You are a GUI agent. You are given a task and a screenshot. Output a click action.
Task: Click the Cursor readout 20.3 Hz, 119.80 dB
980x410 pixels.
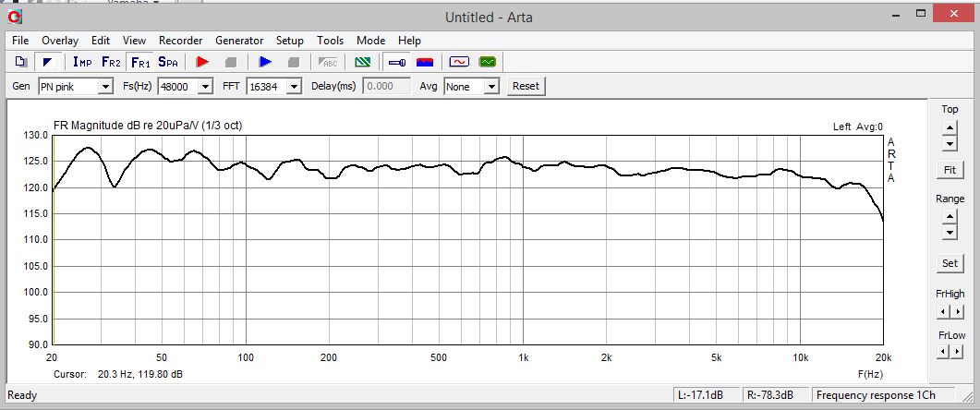coord(140,374)
